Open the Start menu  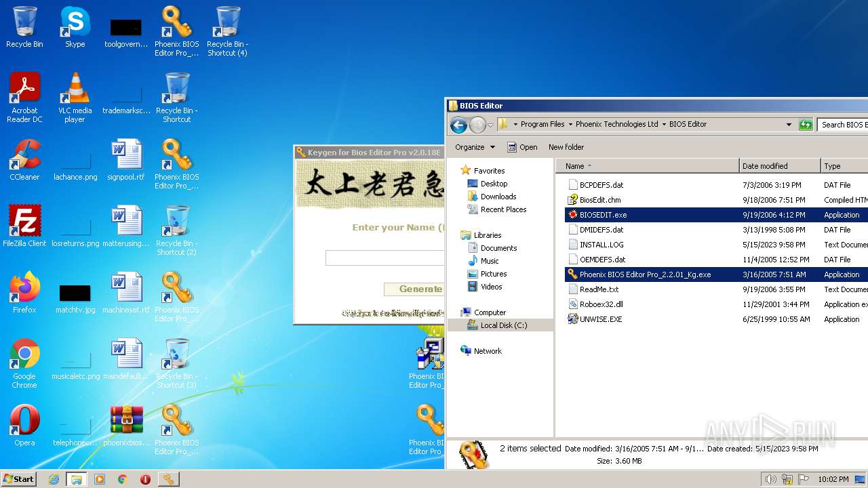(x=18, y=479)
